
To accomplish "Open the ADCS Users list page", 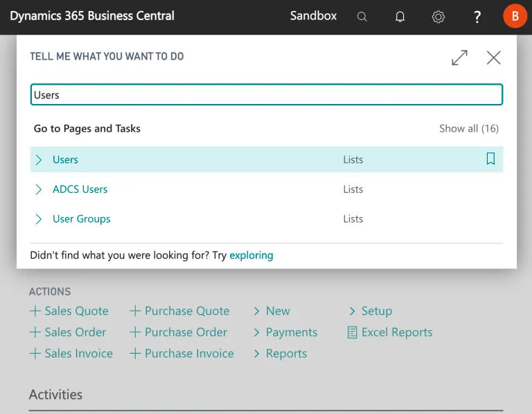I will coord(80,189).
